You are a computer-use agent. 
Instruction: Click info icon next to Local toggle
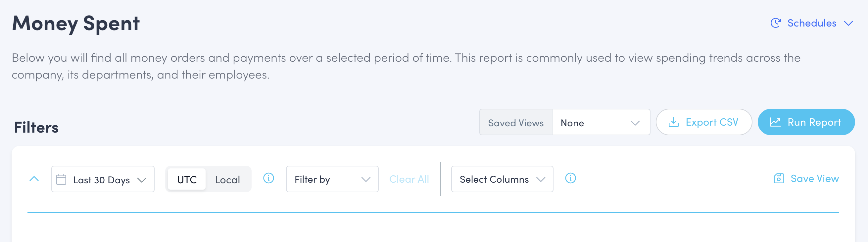[x=268, y=178]
